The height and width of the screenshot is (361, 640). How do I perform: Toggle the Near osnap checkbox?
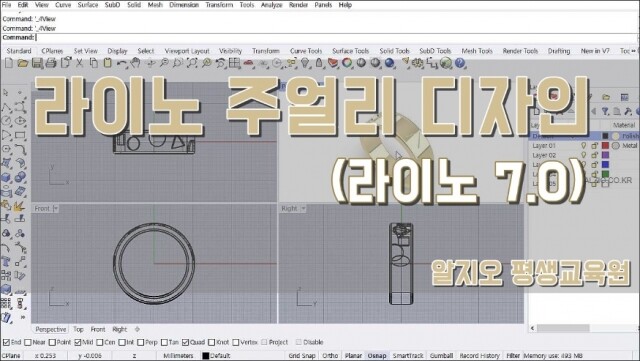(x=28, y=342)
